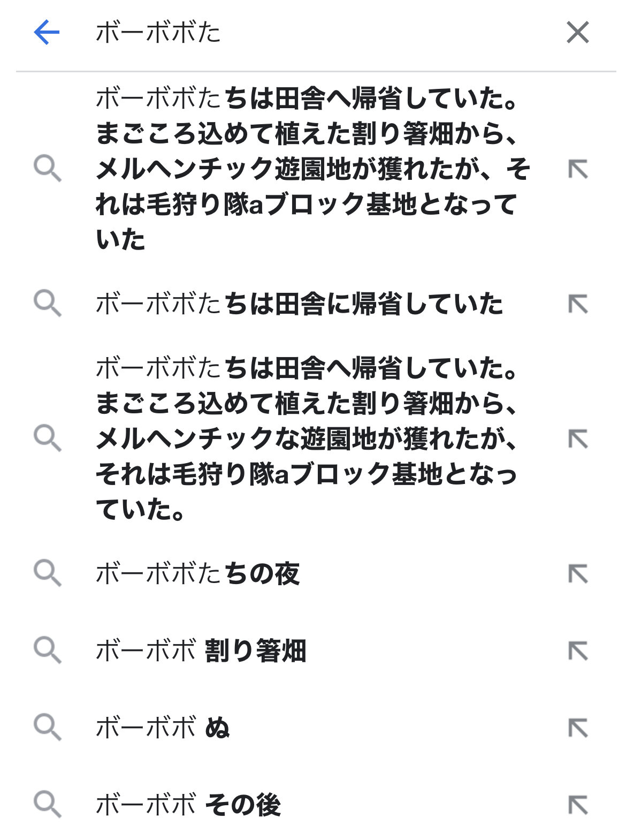Select the suggestion ボーボボ 割り箸畑
The width and height of the screenshot is (626, 840).
point(201,651)
